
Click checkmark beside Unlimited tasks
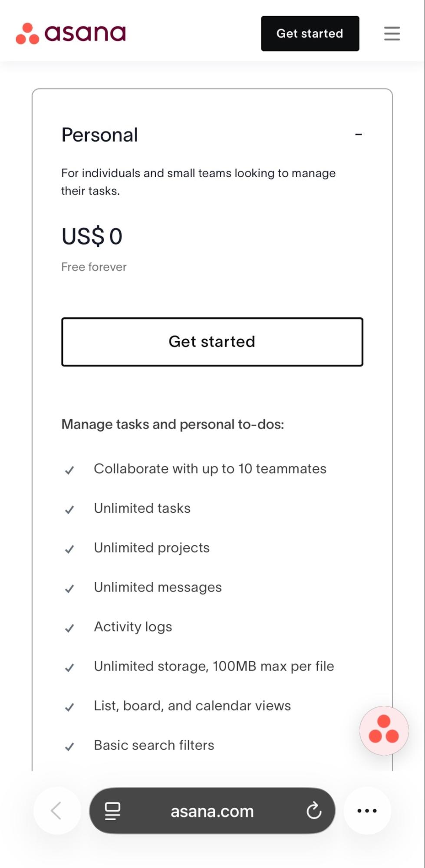69,509
